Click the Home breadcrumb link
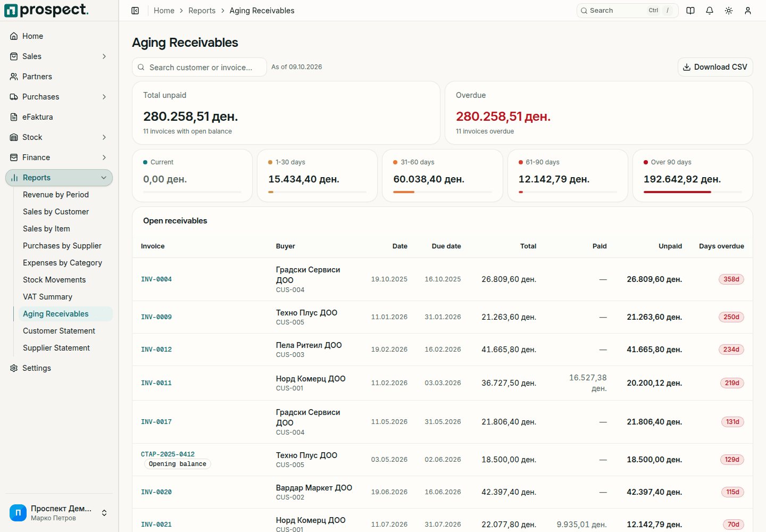This screenshot has height=532, width=766. [164, 11]
